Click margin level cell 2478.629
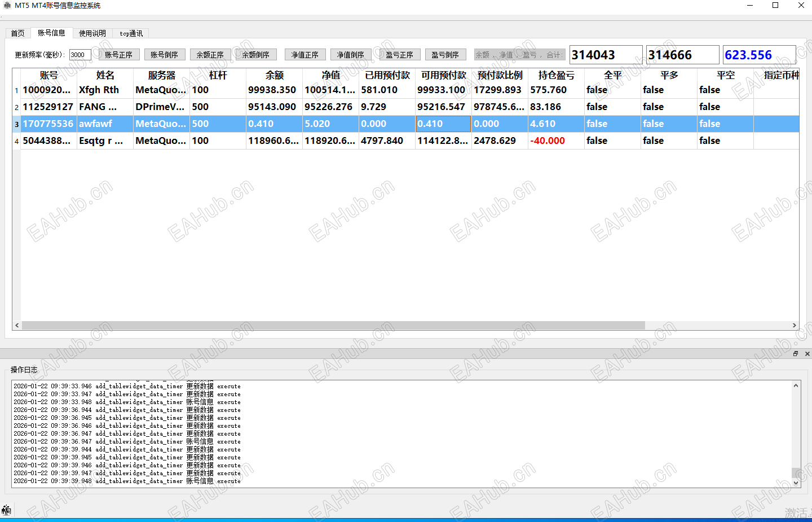The image size is (812, 522). coord(500,141)
